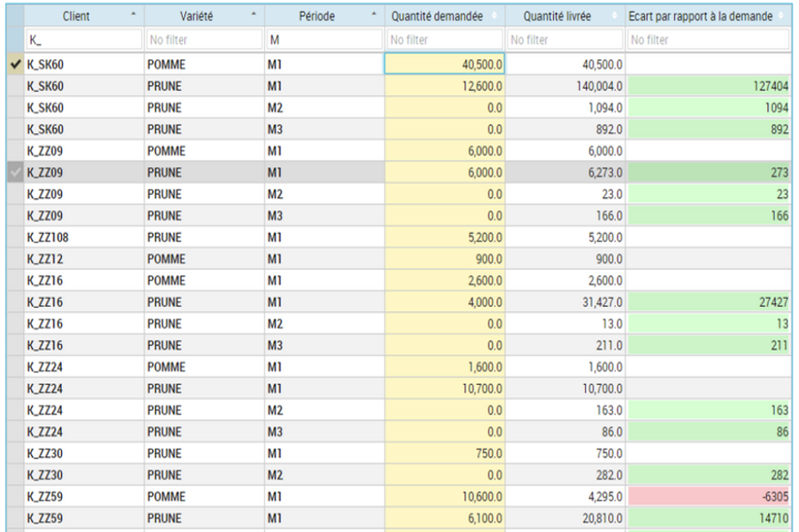
Task: Toggle the row selector for K_ZZ09 PRUNE M1
Action: pos(15,173)
